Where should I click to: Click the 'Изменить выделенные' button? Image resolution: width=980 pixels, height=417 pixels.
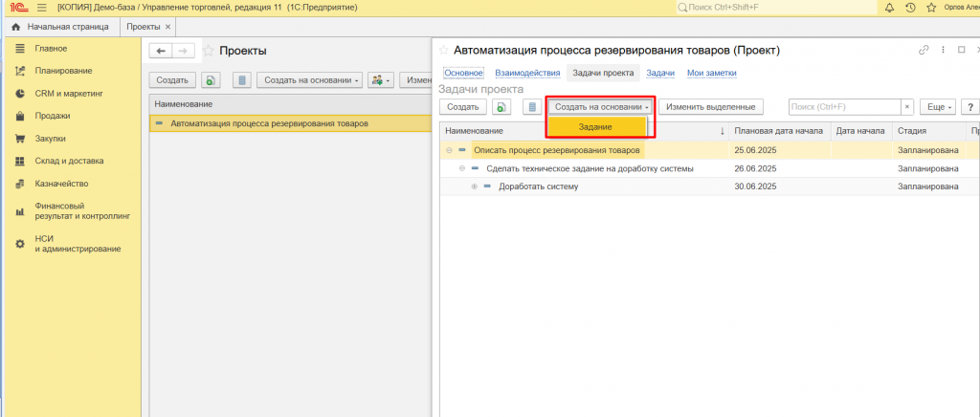click(710, 107)
